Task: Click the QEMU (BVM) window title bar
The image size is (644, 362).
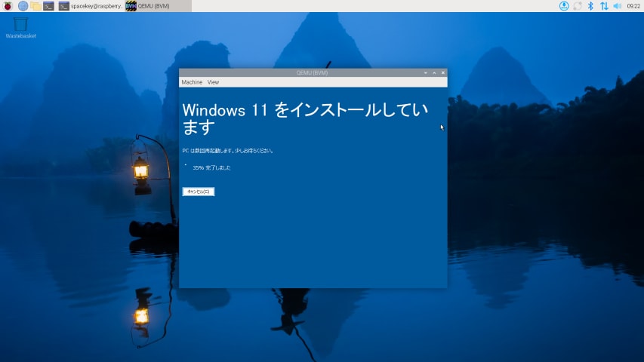Action: point(312,72)
